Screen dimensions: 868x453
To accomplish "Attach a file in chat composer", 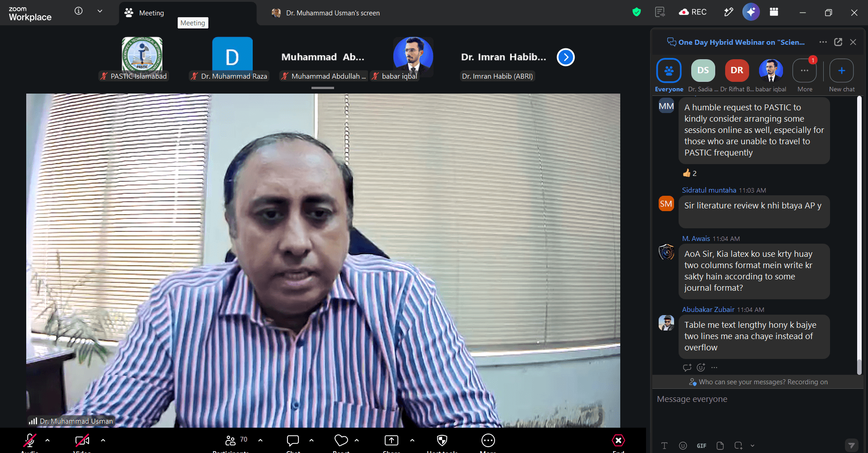I will pyautogui.click(x=720, y=446).
